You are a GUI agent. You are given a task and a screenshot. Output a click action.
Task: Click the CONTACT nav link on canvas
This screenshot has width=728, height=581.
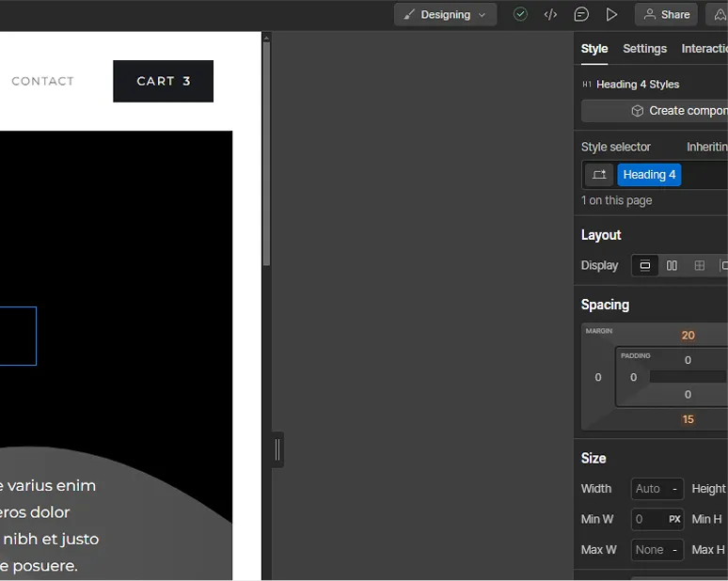(x=42, y=81)
